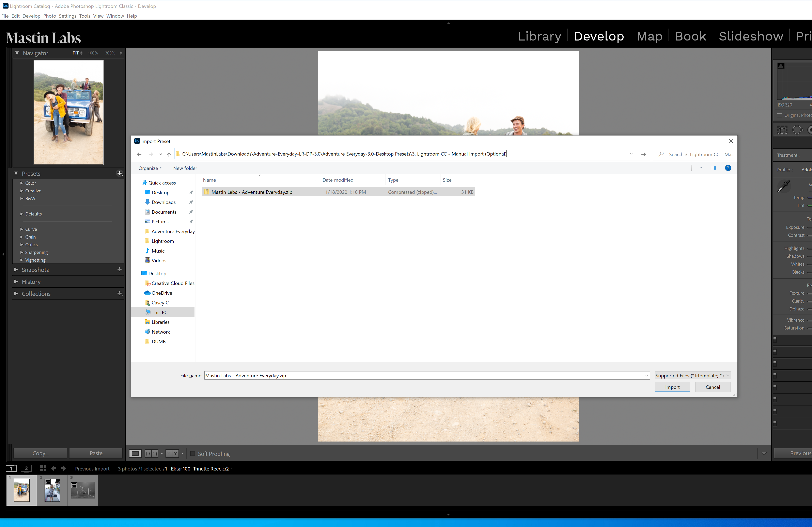Image resolution: width=812 pixels, height=527 pixels.
Task: Toggle the preview pane icon
Action: (713, 168)
